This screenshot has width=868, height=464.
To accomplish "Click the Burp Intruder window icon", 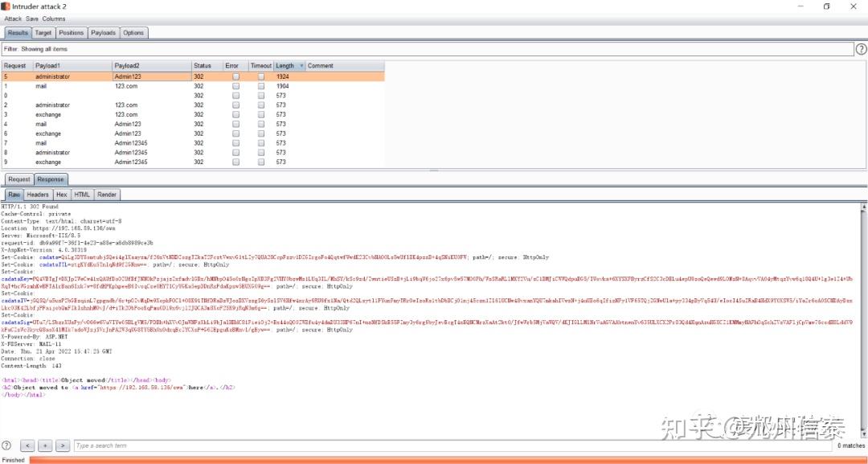I will click(x=5, y=6).
